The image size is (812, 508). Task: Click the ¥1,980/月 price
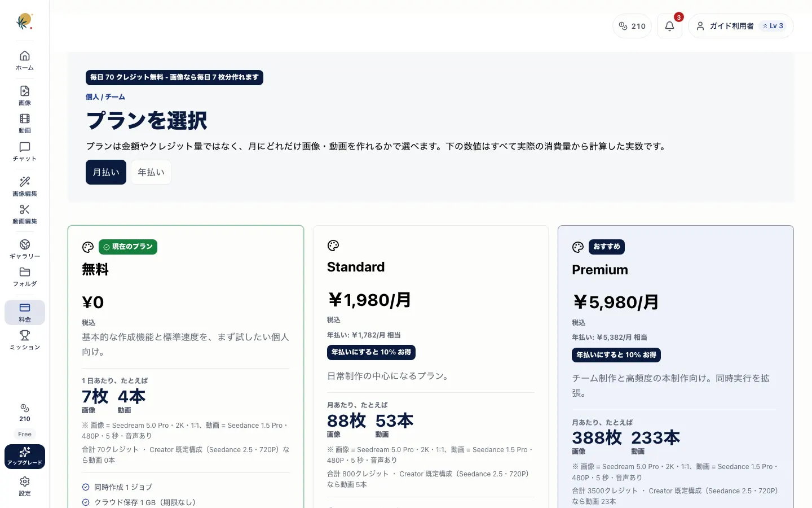pos(369,300)
